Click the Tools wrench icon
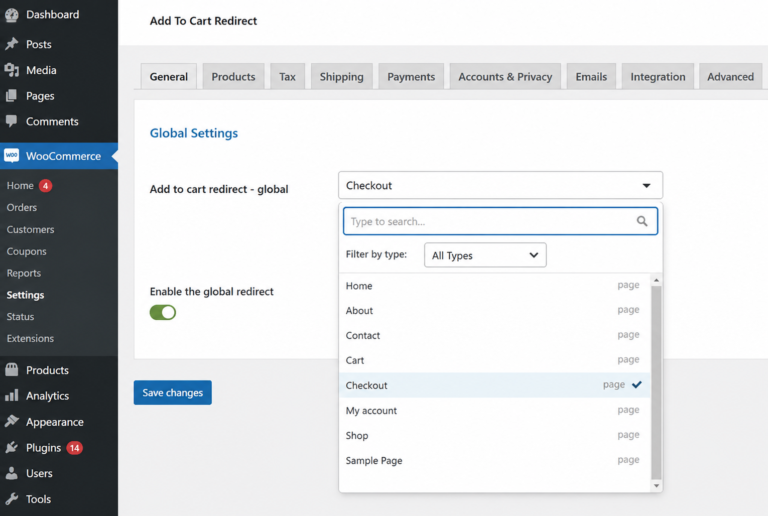 [x=11, y=499]
